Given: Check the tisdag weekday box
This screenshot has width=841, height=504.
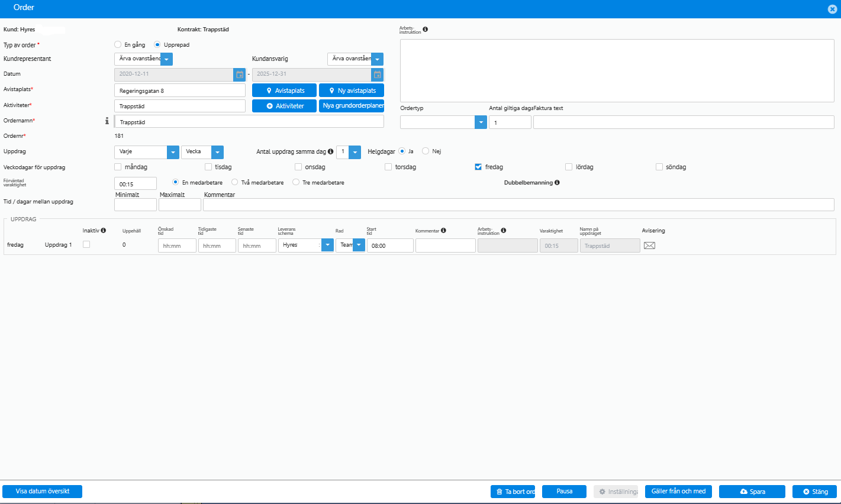Looking at the screenshot, I should click(208, 167).
